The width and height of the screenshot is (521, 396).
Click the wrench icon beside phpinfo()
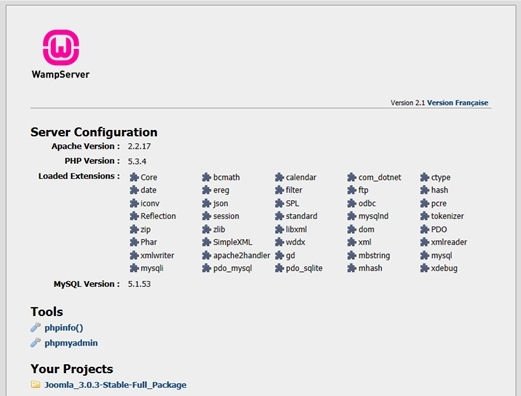[35, 328]
